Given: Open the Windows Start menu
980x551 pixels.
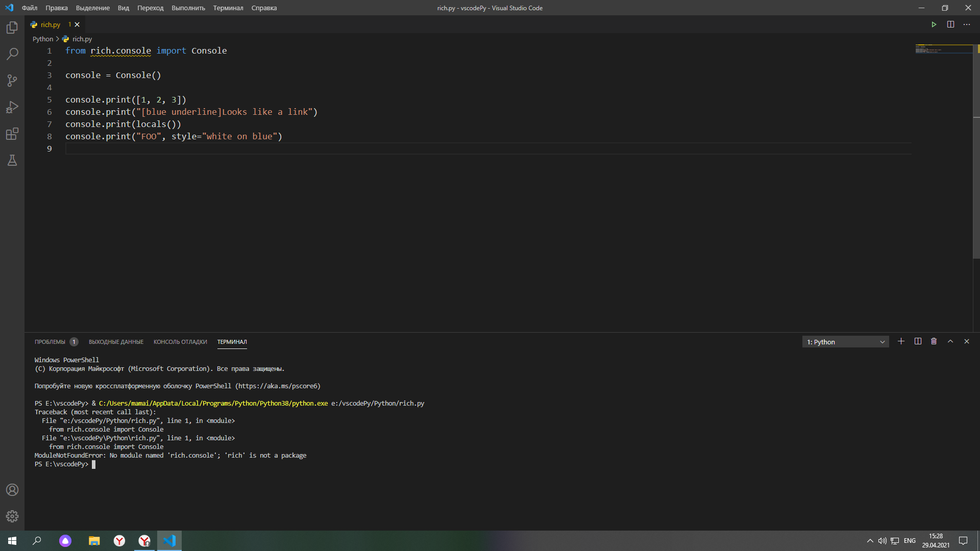Looking at the screenshot, I should pos(12,541).
